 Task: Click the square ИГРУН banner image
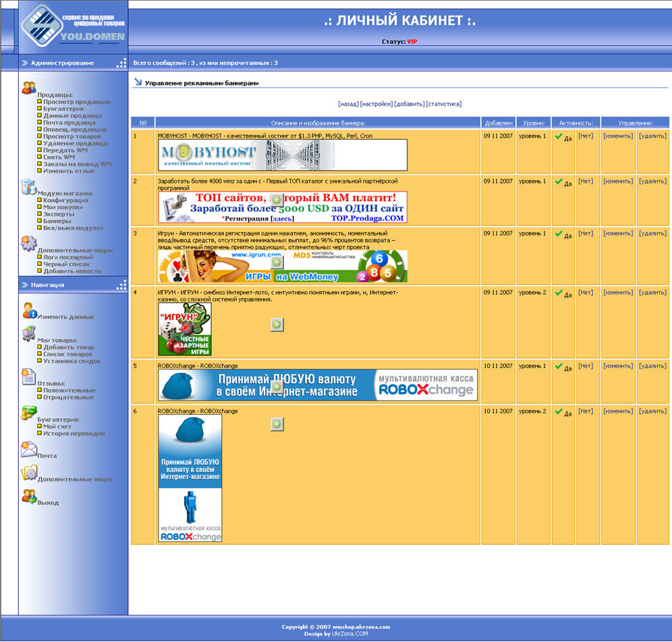click(x=185, y=329)
